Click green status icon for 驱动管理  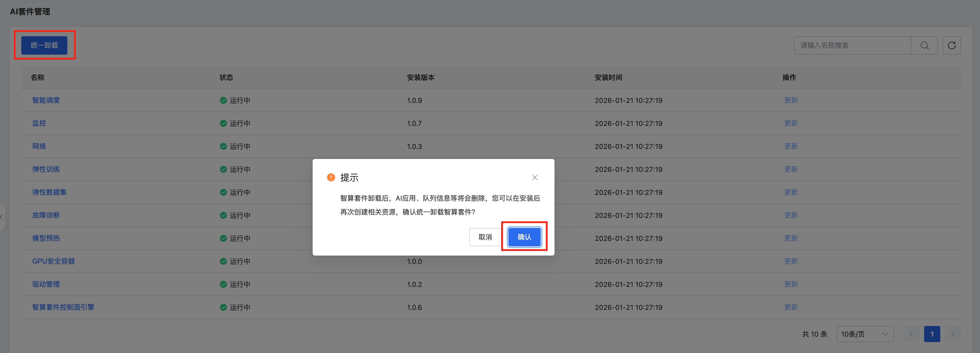[x=223, y=284]
